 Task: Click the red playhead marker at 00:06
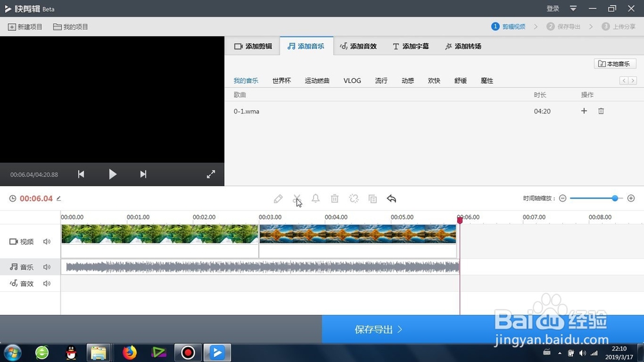pos(460,220)
